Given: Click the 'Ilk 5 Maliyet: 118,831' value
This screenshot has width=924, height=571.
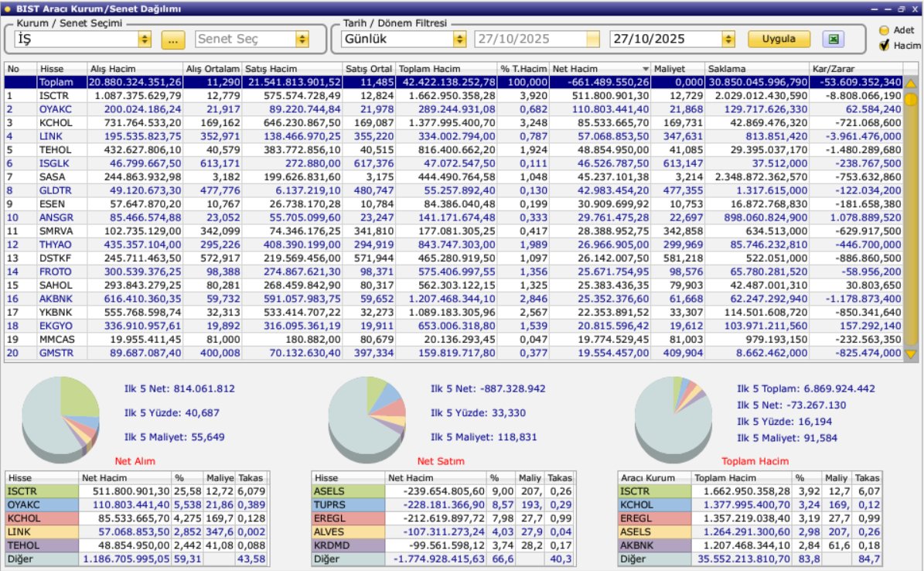Looking at the screenshot, I should pos(484,437).
